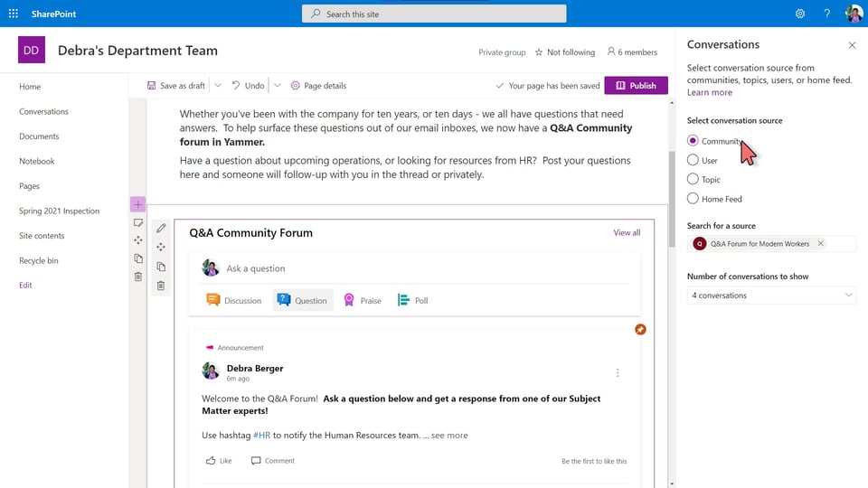Open Conversations in site navigation

click(x=43, y=111)
